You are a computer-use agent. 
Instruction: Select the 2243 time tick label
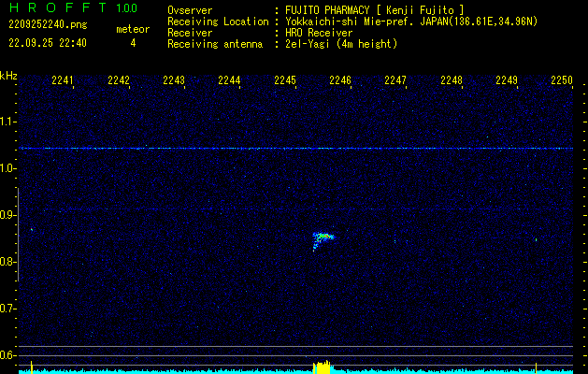[174, 80]
